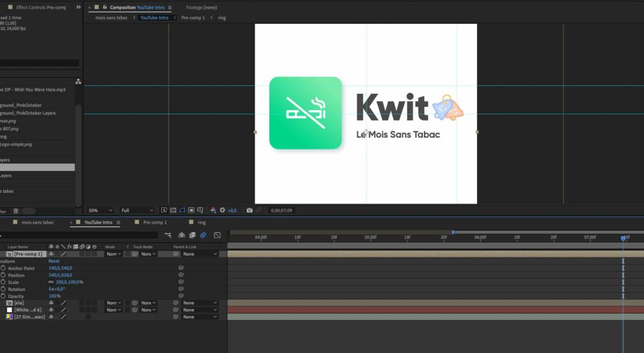
Task: Open the graph editor icon in timeline
Action: tap(217, 235)
